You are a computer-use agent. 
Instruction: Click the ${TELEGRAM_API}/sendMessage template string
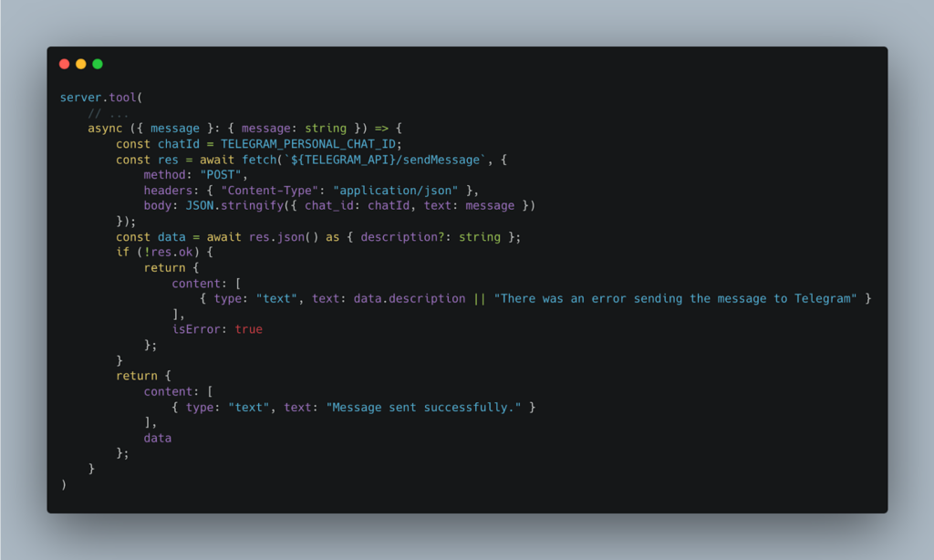click(x=385, y=160)
